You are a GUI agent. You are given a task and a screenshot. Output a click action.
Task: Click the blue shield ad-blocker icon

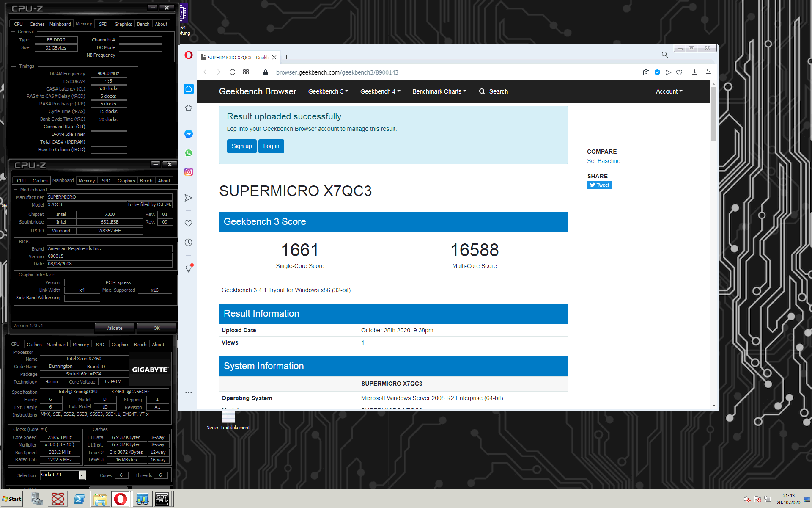(x=657, y=72)
